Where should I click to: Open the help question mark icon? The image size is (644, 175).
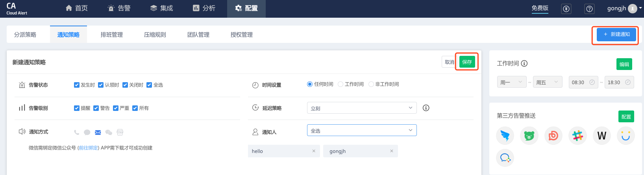[x=589, y=9]
